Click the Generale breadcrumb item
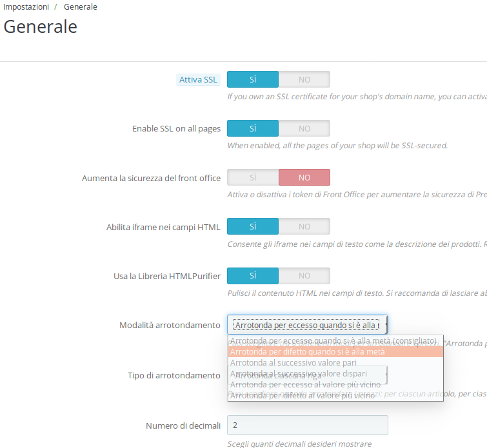 pyautogui.click(x=81, y=7)
